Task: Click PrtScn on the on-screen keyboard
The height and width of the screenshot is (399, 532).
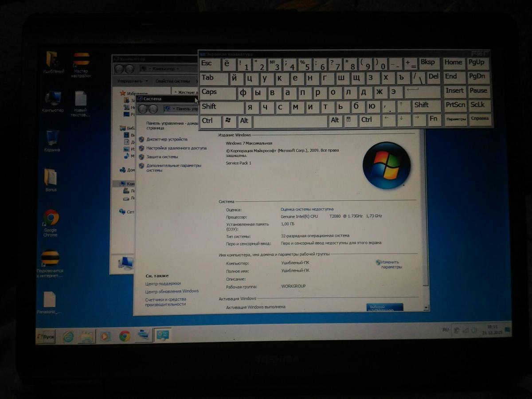Action: pos(455,106)
